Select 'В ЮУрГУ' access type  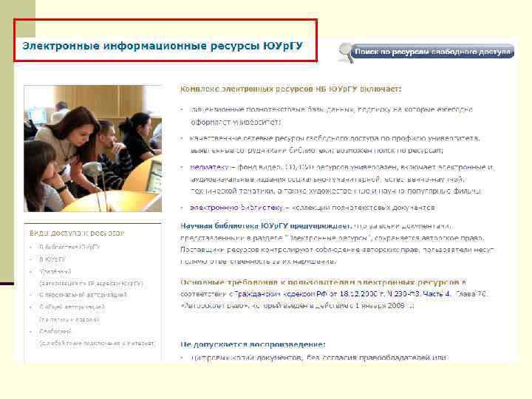click(52, 259)
